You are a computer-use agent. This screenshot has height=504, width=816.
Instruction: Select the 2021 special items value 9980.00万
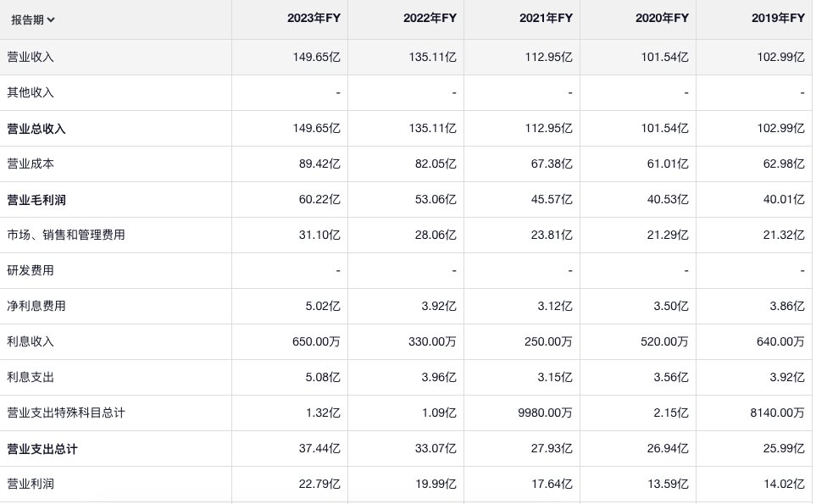[544, 413]
